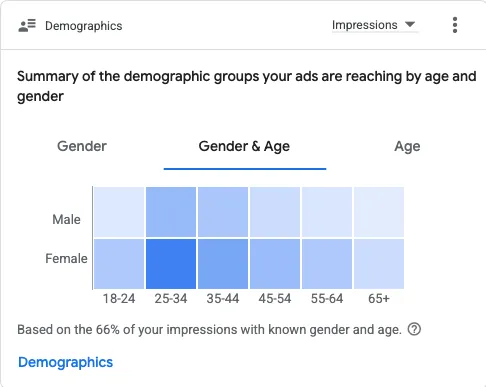The image size is (486, 387).
Task: Open the three-dot more options menu
Action: tap(455, 25)
